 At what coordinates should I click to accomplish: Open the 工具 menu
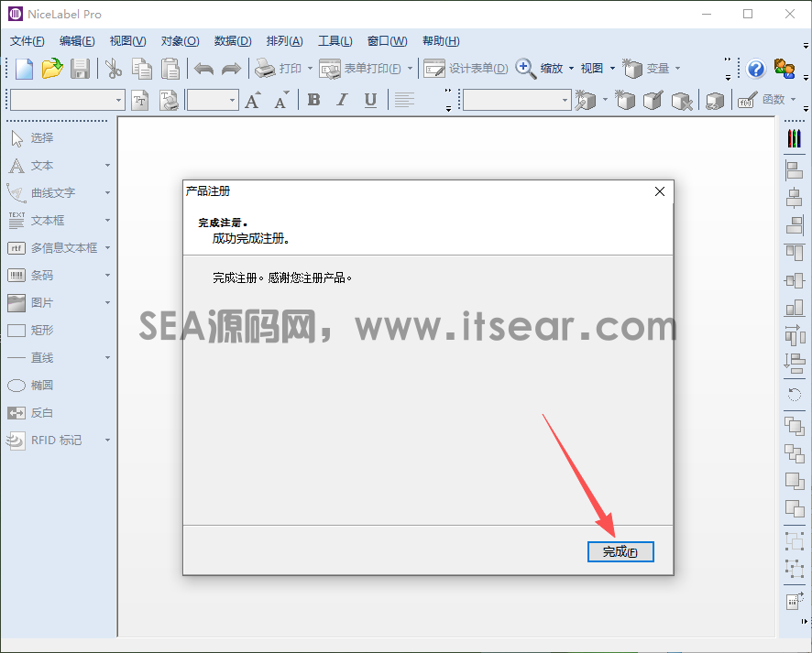335,41
